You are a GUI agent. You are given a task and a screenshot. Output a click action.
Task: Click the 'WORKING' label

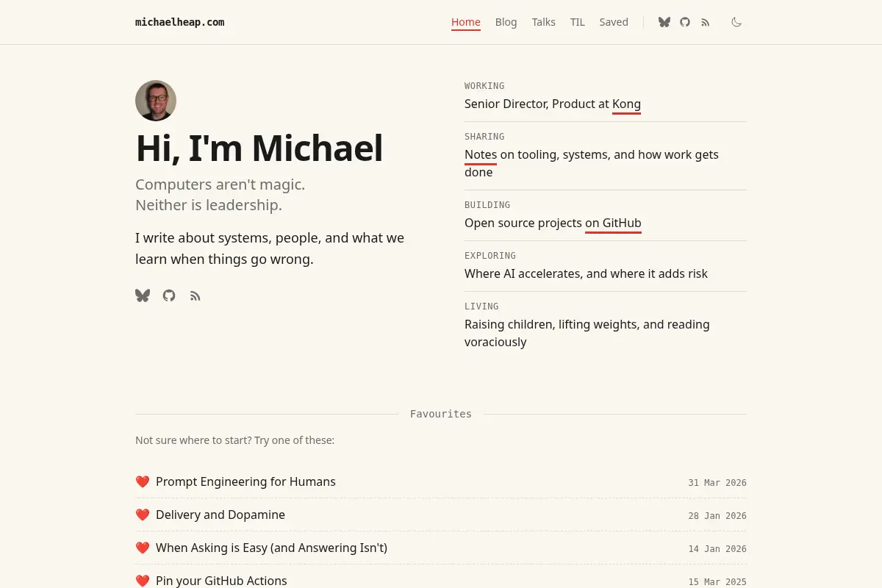coord(484,86)
